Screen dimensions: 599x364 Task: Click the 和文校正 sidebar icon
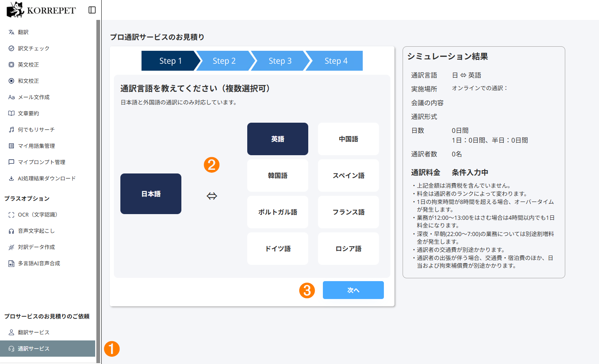(x=11, y=81)
